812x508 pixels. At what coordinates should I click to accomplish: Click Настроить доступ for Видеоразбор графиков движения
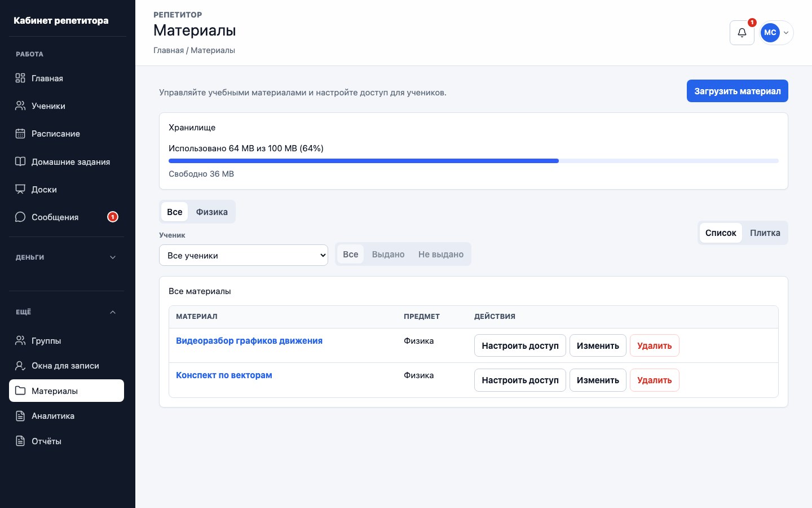[x=520, y=345]
